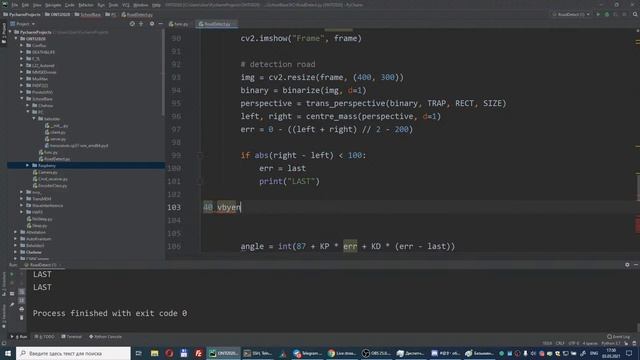Toggle scroll to end in Run console
Viewport: 640px width, 360px height.
pos(22,300)
